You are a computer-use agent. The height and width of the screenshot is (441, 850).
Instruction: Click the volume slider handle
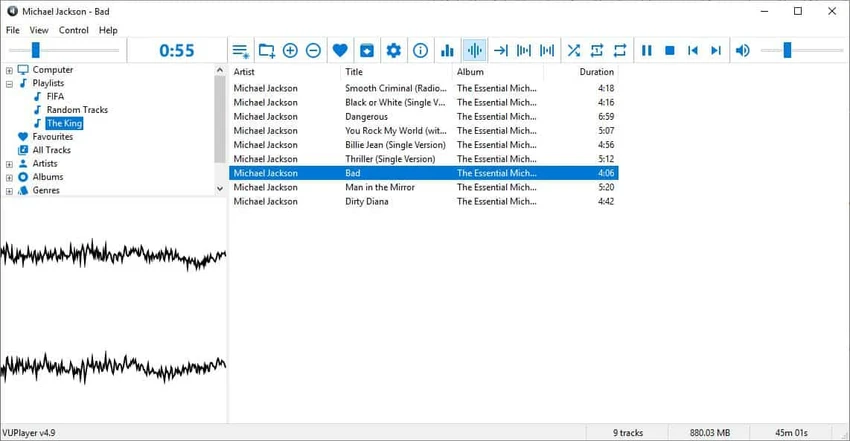[x=788, y=50]
